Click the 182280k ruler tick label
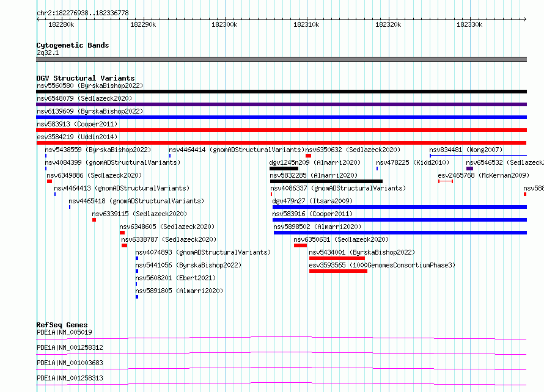Screen dimensions: 544x392 [x=61, y=24]
